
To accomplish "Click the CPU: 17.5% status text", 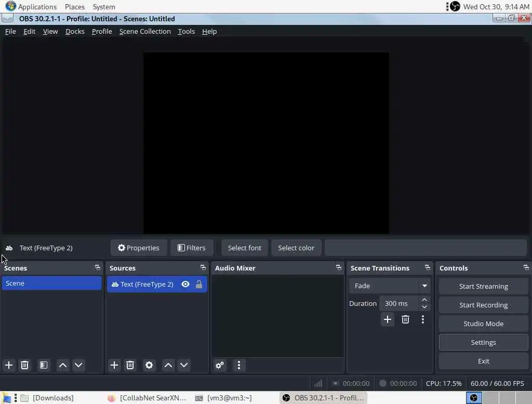I will click(x=444, y=383).
